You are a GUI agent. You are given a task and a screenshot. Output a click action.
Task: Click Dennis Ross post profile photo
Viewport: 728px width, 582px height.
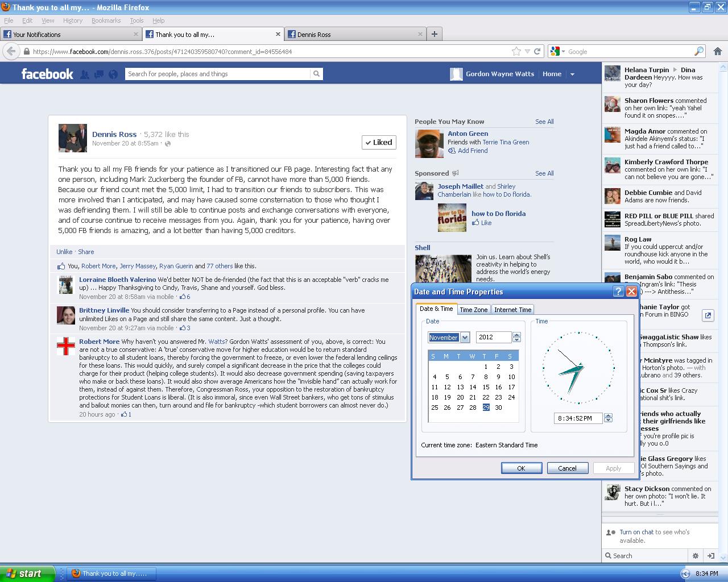(x=73, y=138)
